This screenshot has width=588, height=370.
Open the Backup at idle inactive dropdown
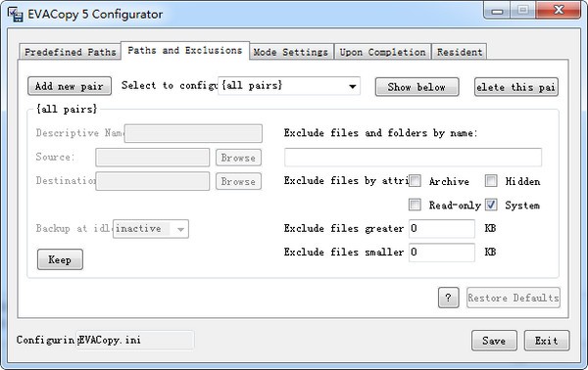(151, 229)
